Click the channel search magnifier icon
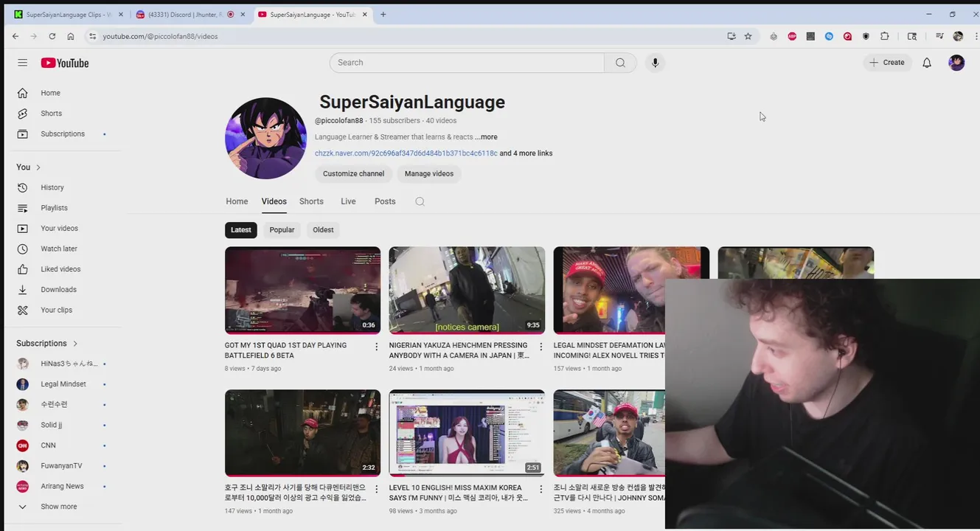Viewport: 980px width, 531px height. pos(420,201)
